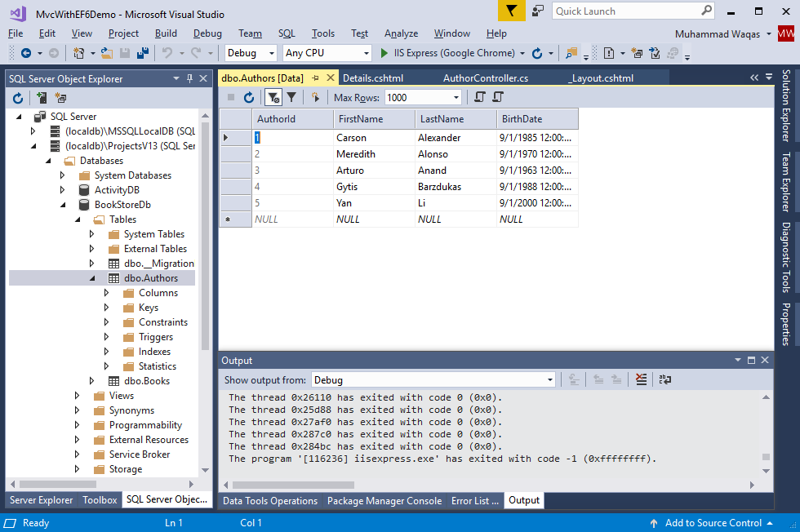Click the Muhammad Waqas account name
The width and height of the screenshot is (800, 532).
click(x=717, y=34)
